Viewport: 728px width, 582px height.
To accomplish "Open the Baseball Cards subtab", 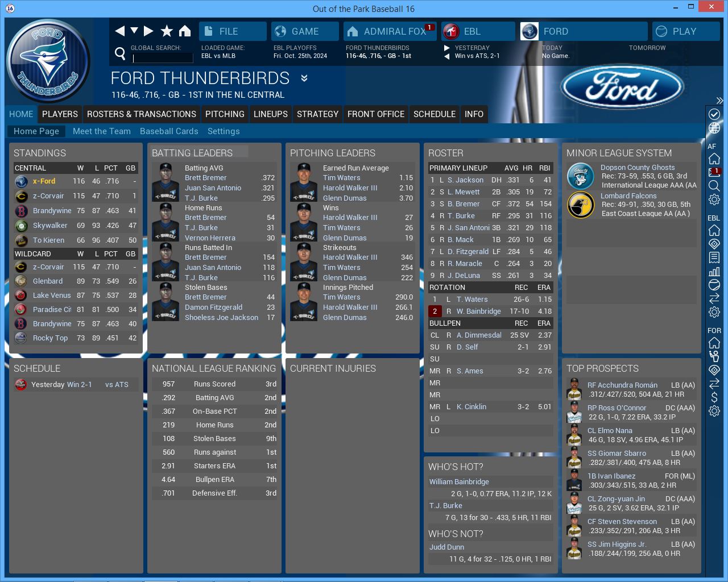I will [169, 131].
